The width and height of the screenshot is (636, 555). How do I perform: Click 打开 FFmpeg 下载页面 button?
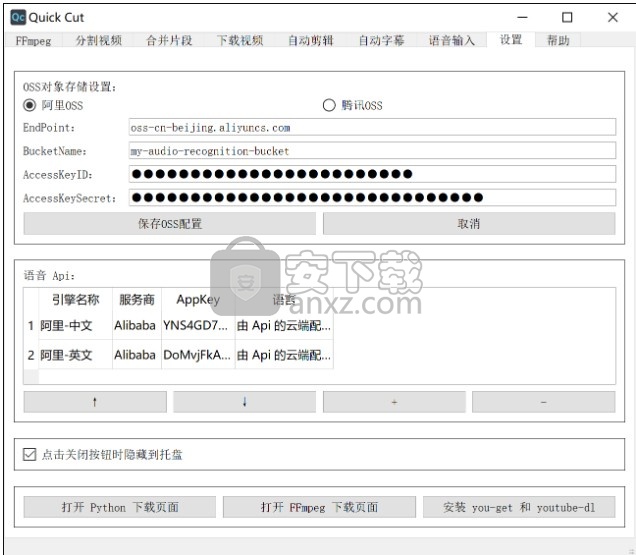tap(319, 507)
